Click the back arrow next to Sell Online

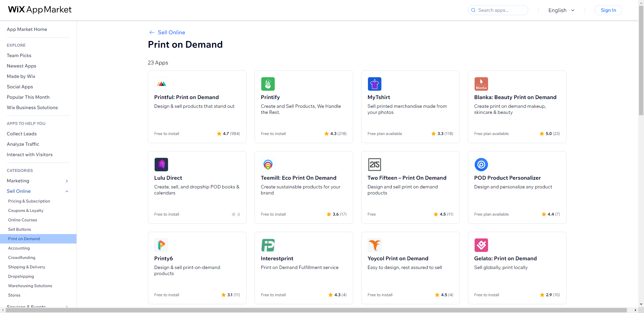152,32
